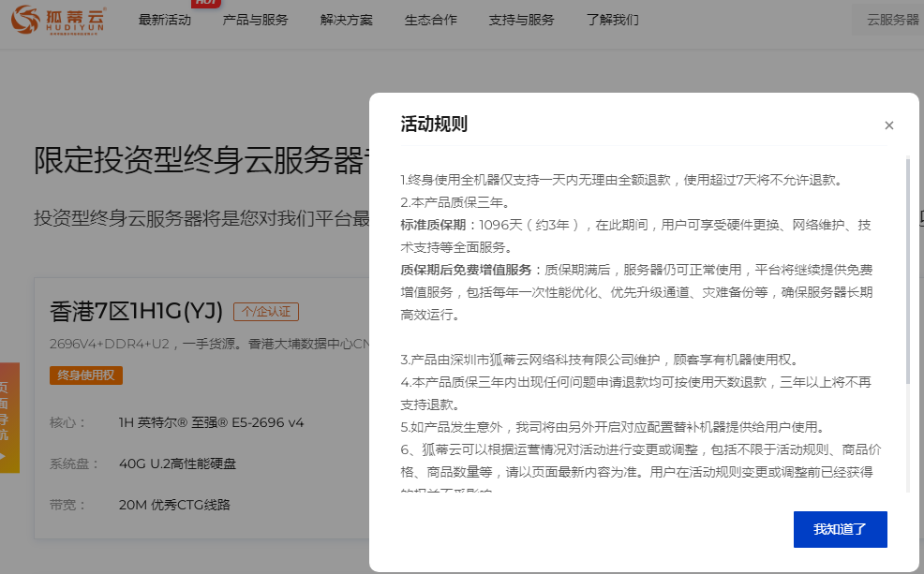Expand the 产品与服务 navigation menu
Viewport: 924px width, 574px height.
click(x=255, y=21)
